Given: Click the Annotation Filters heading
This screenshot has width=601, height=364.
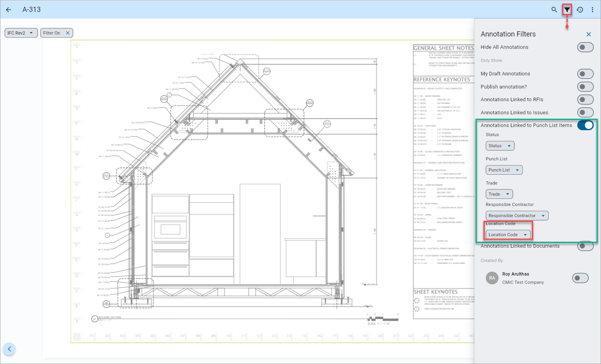Looking at the screenshot, I should [508, 34].
